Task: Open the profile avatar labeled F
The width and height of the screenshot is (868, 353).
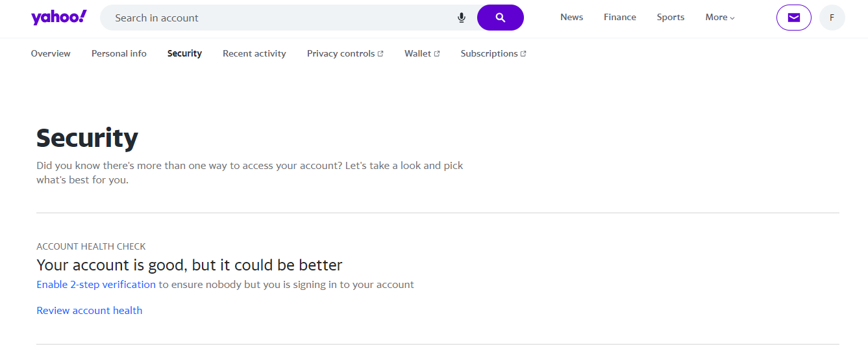Action: tap(832, 18)
